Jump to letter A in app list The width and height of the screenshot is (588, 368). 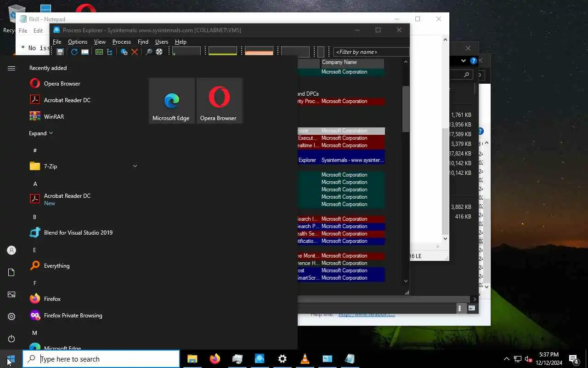click(x=35, y=184)
